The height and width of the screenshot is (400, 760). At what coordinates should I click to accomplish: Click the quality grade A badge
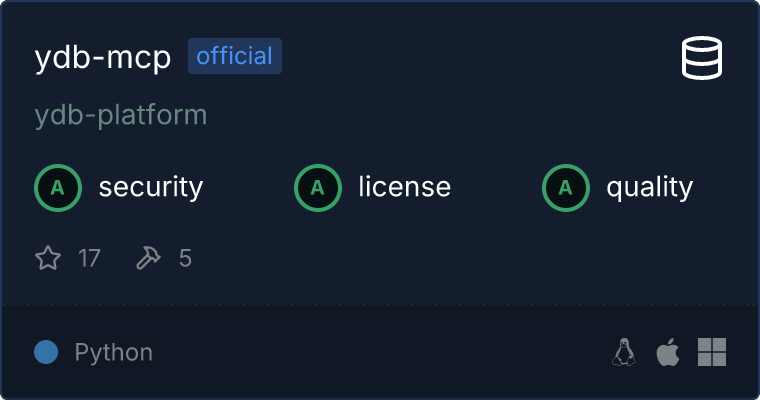point(566,188)
